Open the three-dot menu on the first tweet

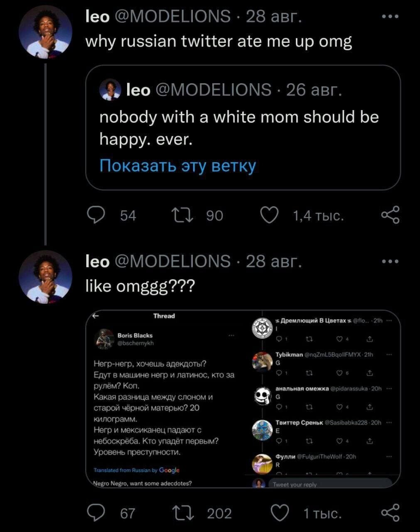[390, 17]
